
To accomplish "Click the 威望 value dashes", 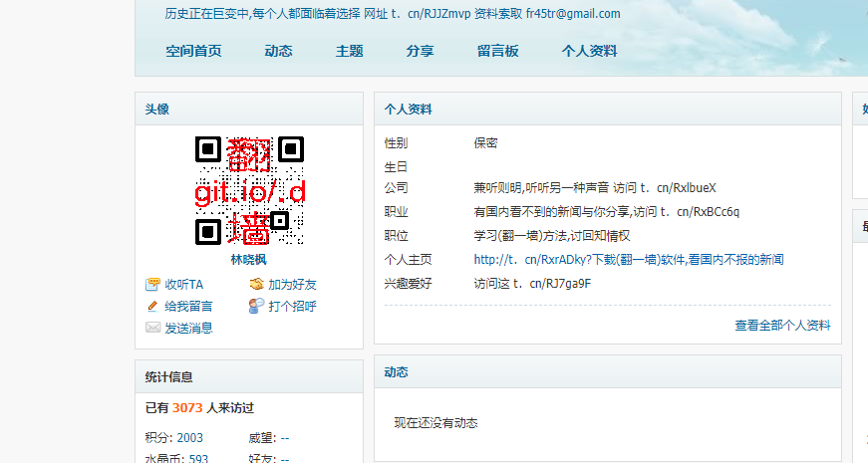I will point(285,437).
